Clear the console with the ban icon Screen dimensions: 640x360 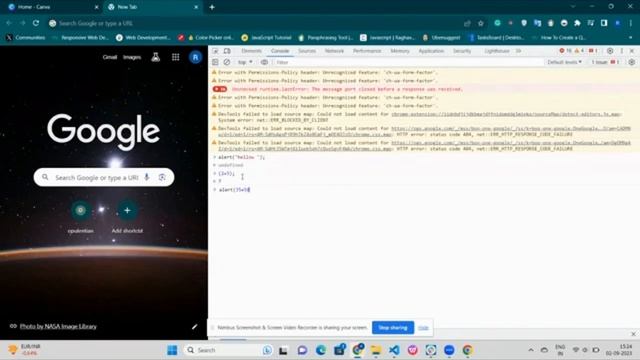click(x=227, y=62)
